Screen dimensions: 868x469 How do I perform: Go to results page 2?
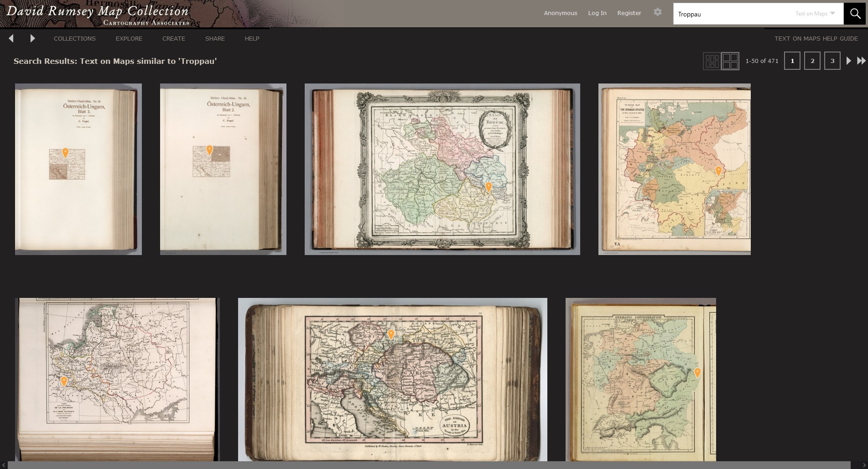[812, 61]
